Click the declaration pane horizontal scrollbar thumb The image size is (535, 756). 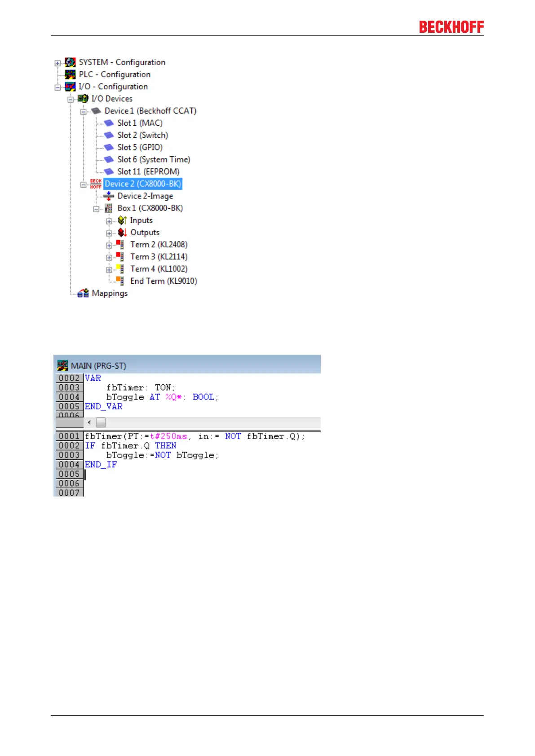coord(101,422)
